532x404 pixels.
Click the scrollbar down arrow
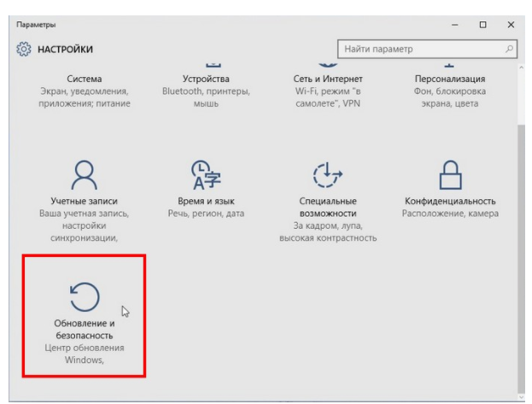pyautogui.click(x=521, y=396)
